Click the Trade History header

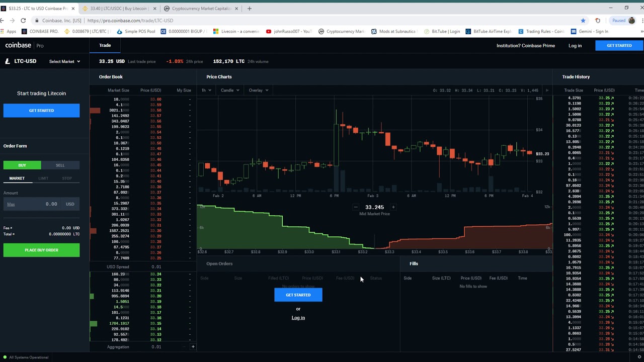tap(576, 77)
